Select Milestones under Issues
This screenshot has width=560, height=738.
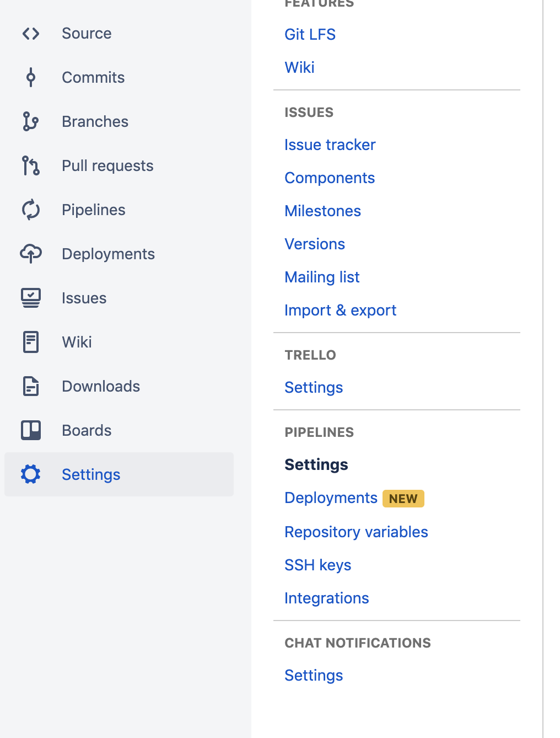coord(322,211)
